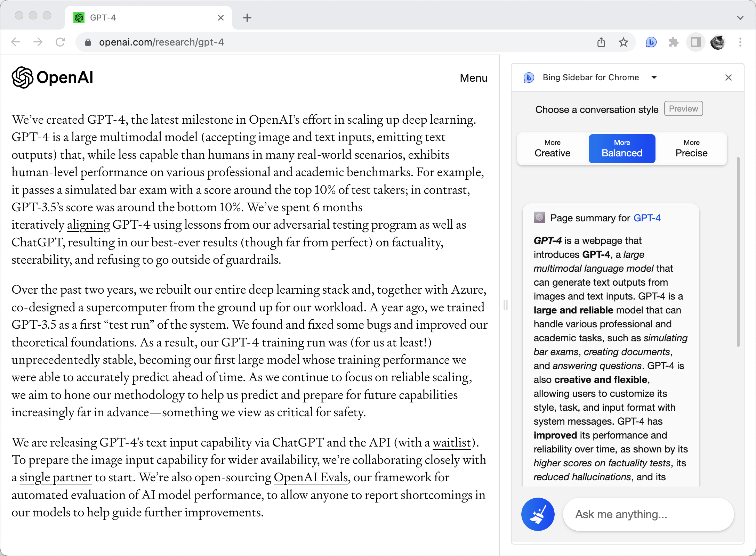This screenshot has width=756, height=556.
Task: Toggle the Chrome side panel icon
Action: point(695,42)
